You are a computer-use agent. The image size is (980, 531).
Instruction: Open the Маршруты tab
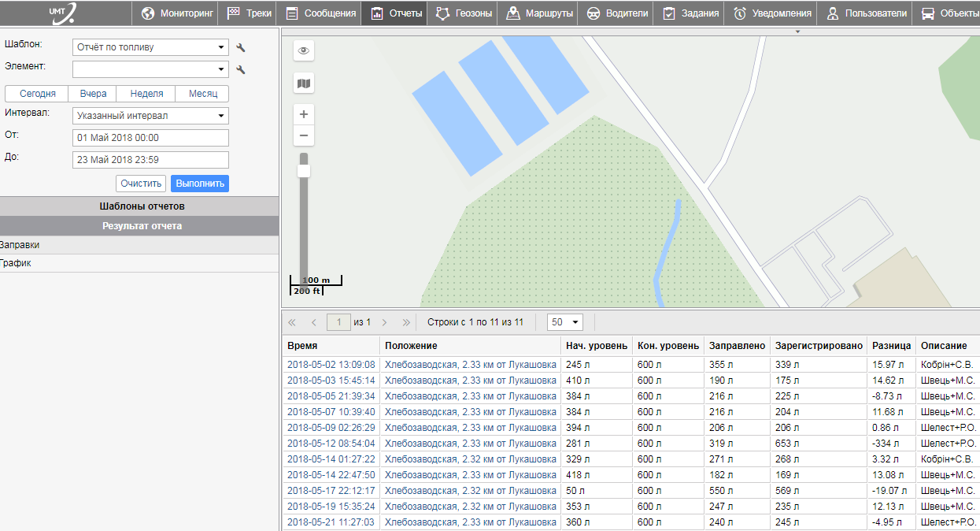540,13
